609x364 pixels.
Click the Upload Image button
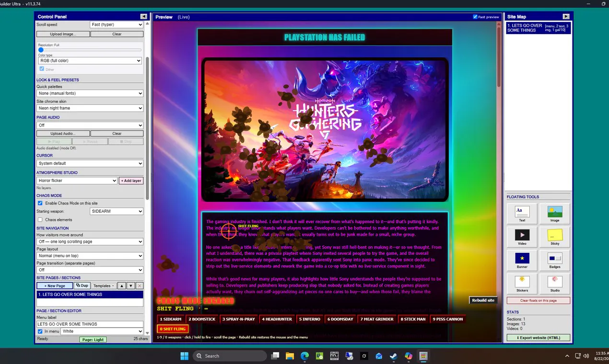[63, 34]
